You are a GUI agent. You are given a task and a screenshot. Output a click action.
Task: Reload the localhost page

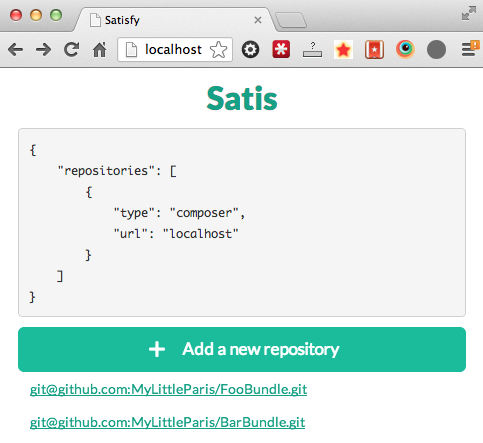click(71, 50)
